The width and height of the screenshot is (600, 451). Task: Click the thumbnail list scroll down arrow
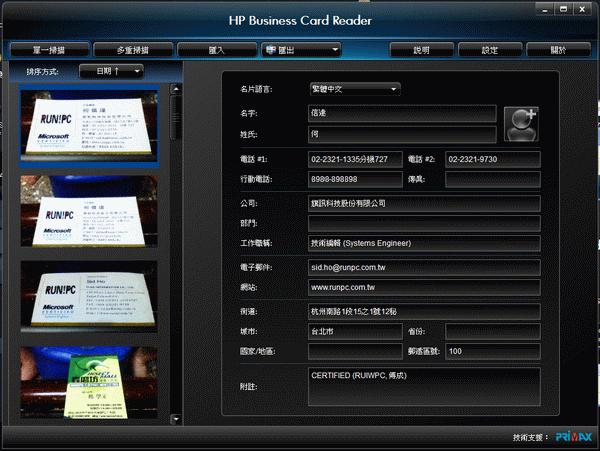pyautogui.click(x=176, y=419)
